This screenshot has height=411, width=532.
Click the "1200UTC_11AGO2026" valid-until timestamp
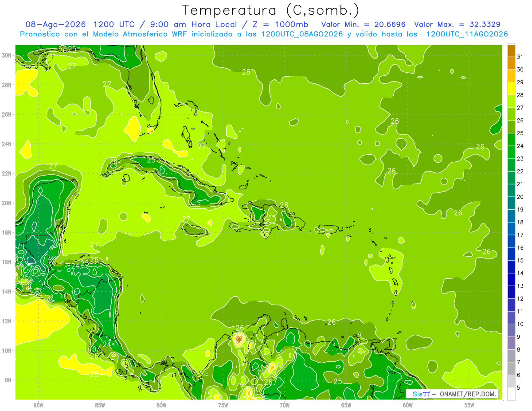coord(467,34)
